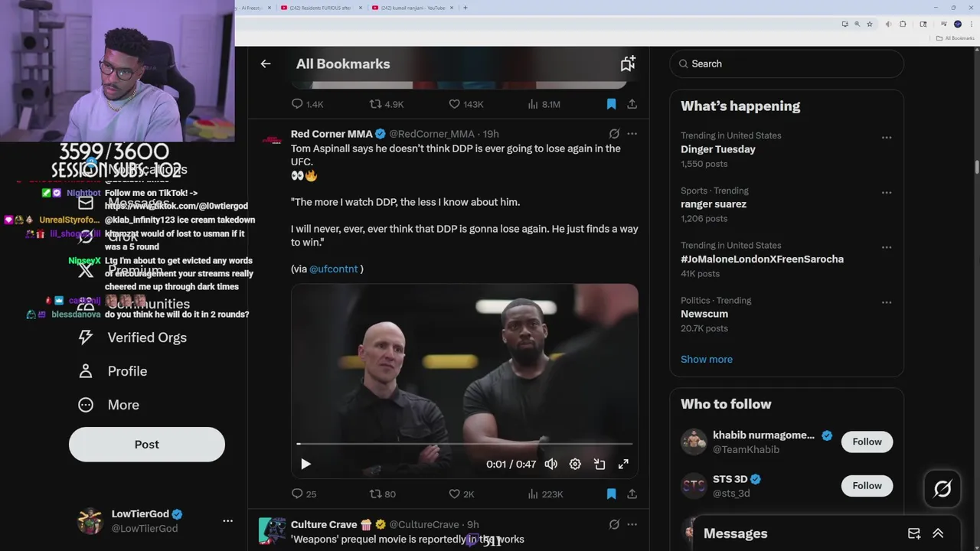Play the Tom Aspinall video
Screen dimensions: 980x551
305,464
